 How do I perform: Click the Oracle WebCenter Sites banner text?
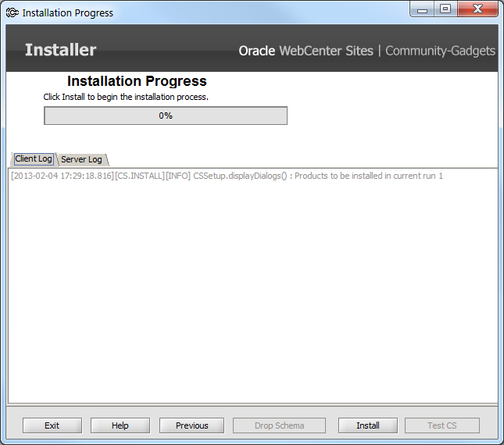[x=306, y=51]
